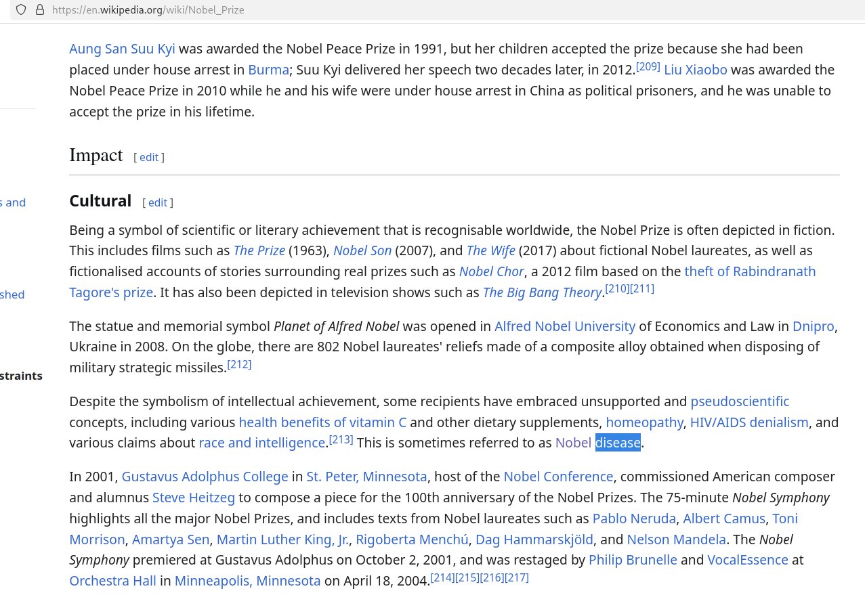Click edit next to the Cultural heading
This screenshot has height=616, width=865.
pyautogui.click(x=157, y=202)
